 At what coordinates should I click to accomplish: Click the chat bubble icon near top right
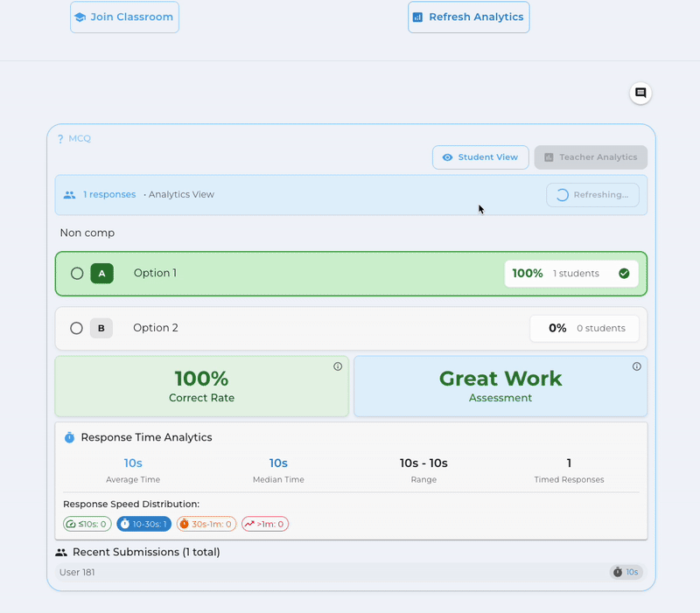(640, 93)
